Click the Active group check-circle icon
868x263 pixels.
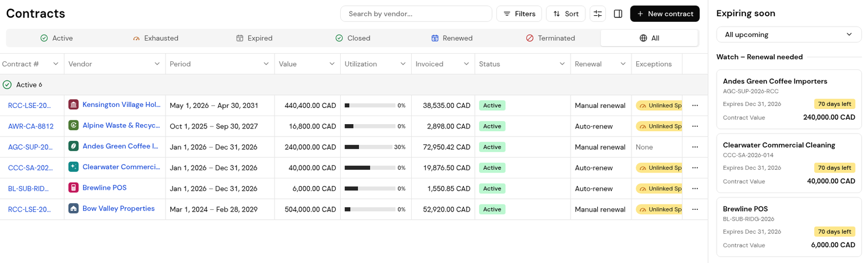tap(7, 85)
